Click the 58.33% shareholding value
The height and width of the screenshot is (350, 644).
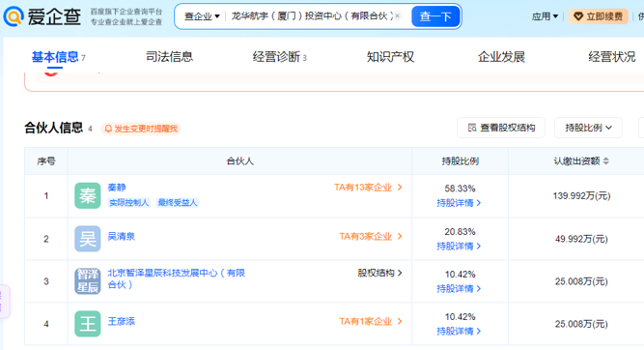pos(460,189)
